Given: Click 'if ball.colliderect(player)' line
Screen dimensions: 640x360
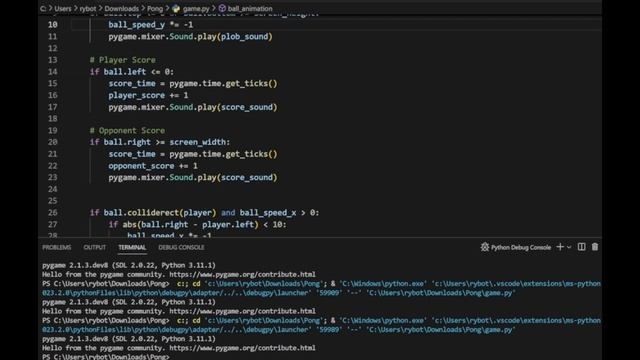Looking at the screenshot, I should click(204, 213).
